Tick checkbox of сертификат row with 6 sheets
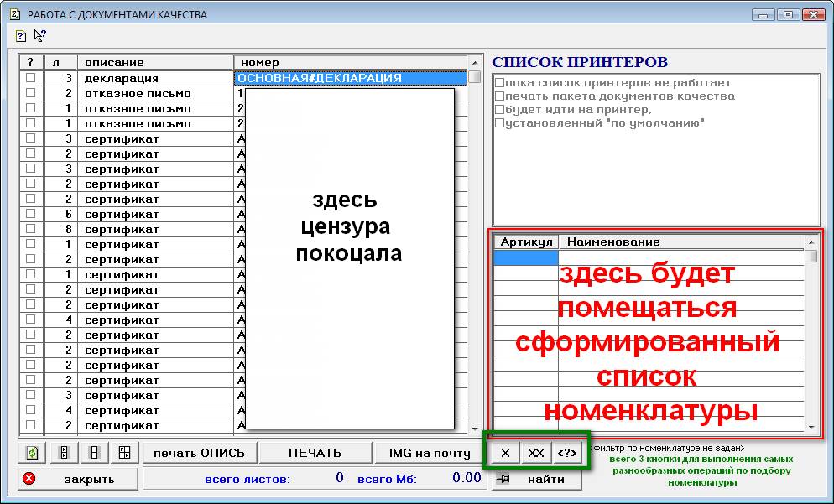The width and height of the screenshot is (834, 504). coord(31,214)
